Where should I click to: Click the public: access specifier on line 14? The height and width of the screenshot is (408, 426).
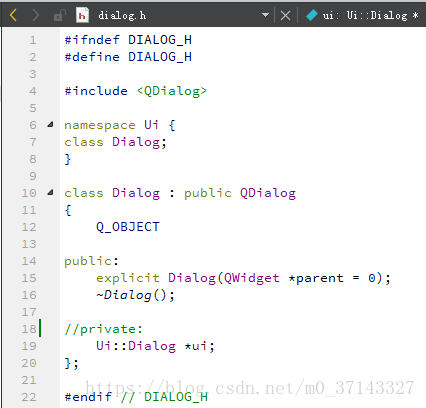pyautogui.click(x=91, y=261)
